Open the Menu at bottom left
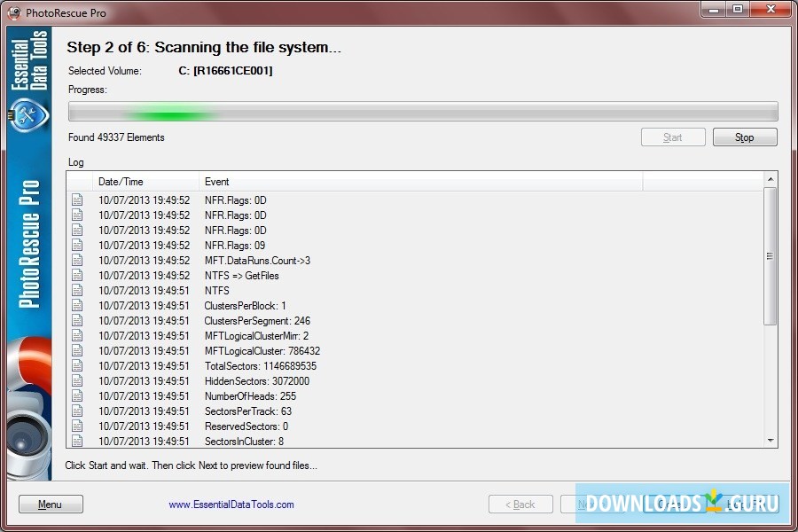798x532 pixels. point(51,504)
